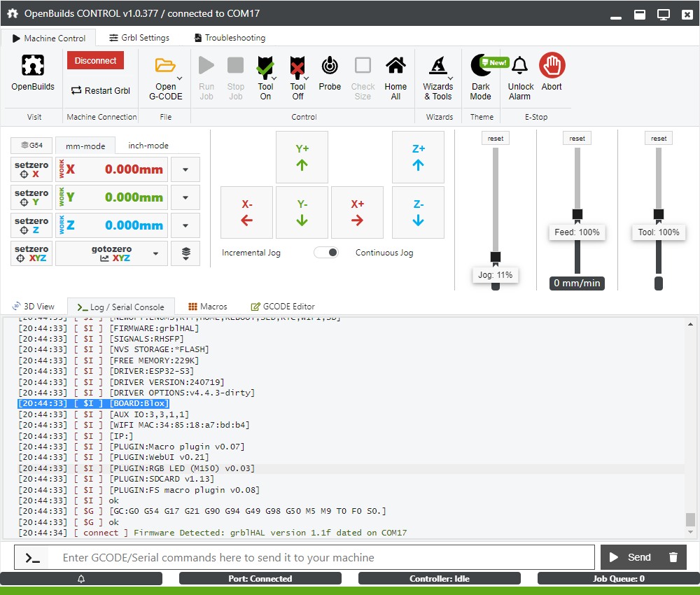Click the Restart Grbl button
Image resolution: width=700 pixels, height=595 pixels.
click(101, 90)
